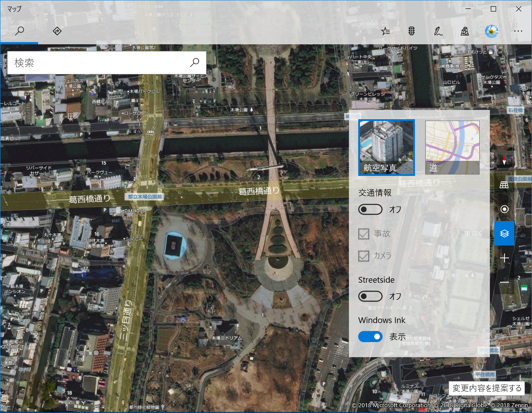Image resolution: width=532 pixels, height=413 pixels.
Task: Reset map rotation with compass button
Action: (505, 161)
